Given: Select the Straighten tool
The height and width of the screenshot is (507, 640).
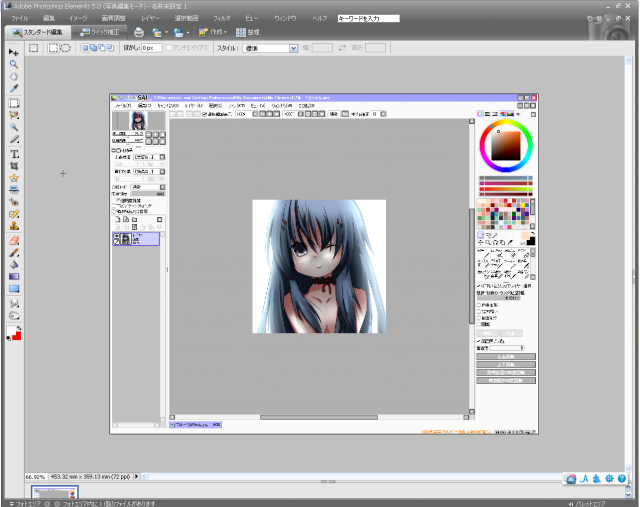Looking at the screenshot, I should click(14, 190).
